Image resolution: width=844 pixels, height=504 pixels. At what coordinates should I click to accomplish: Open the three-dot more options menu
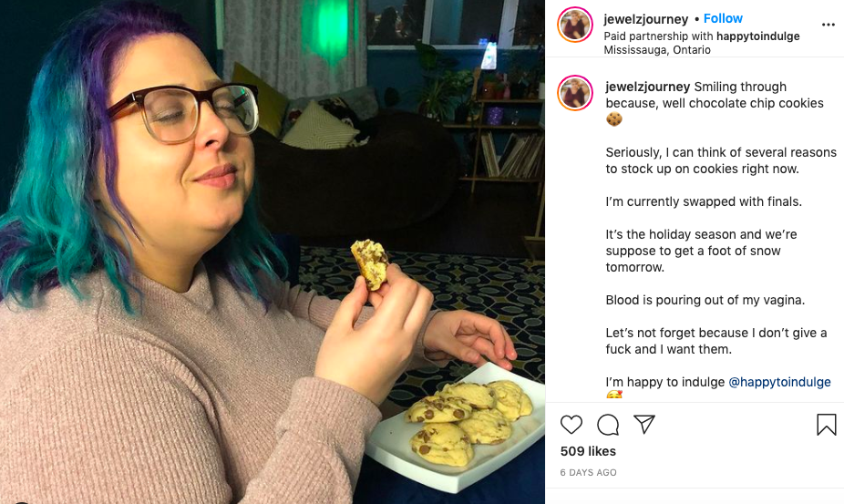click(828, 25)
